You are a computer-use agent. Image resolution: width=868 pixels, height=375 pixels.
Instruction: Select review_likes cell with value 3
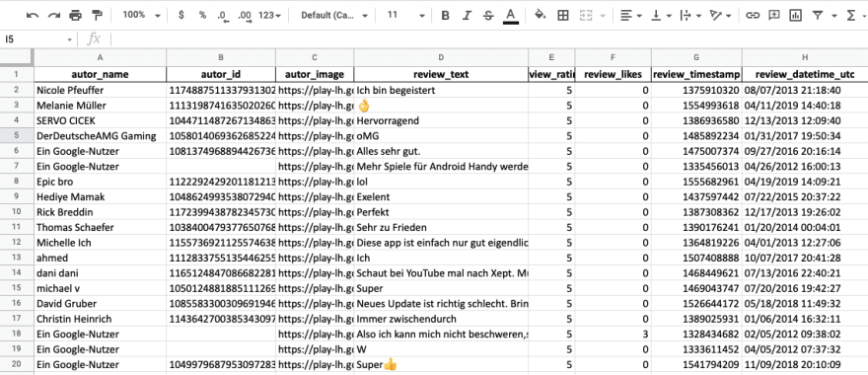tap(613, 335)
